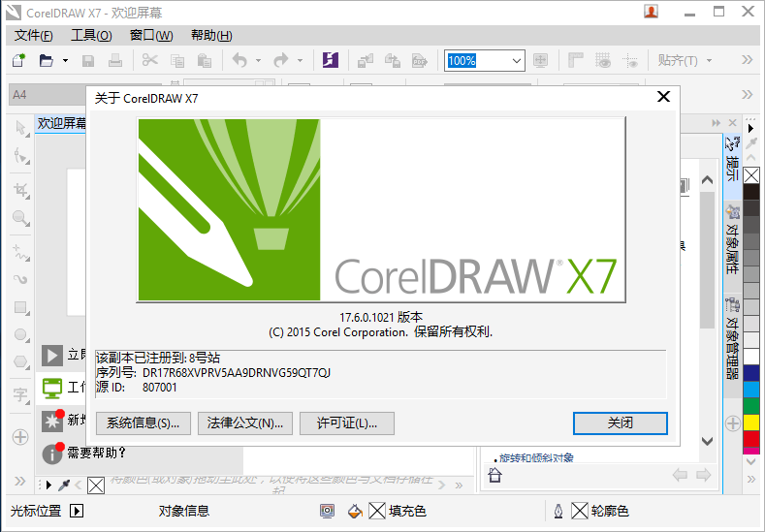765x532 pixels.
Task: Select the Text tool (字) in toolbox
Action: click(21, 395)
